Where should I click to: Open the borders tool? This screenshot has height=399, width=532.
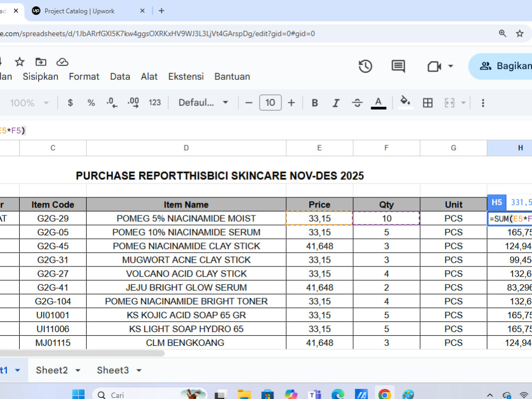[x=428, y=103]
